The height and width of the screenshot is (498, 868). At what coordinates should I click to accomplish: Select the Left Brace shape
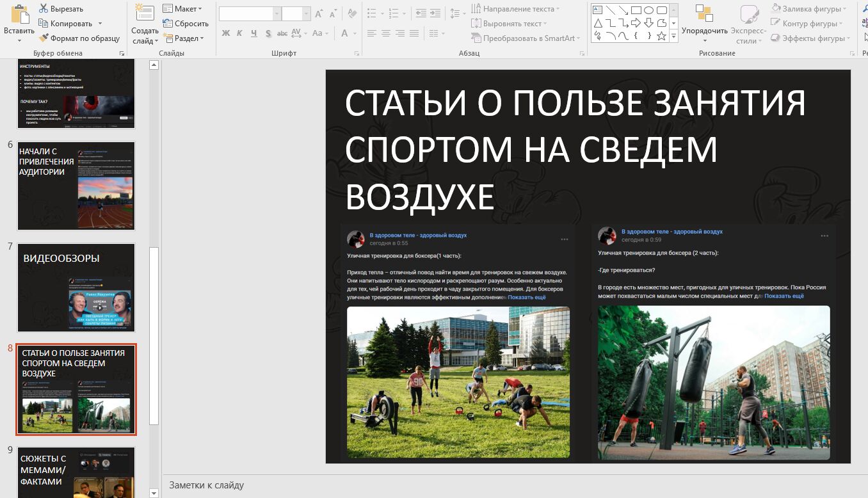[636, 36]
